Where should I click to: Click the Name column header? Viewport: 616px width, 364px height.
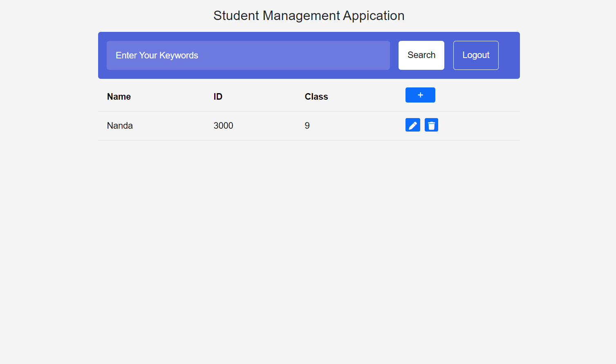click(119, 97)
